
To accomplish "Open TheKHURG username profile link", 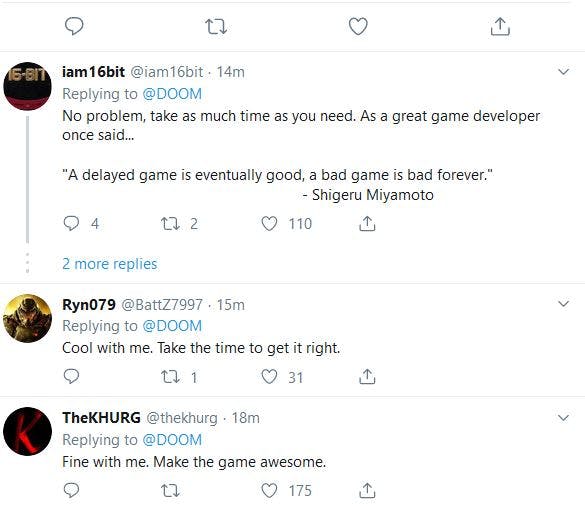I will 101,418.
